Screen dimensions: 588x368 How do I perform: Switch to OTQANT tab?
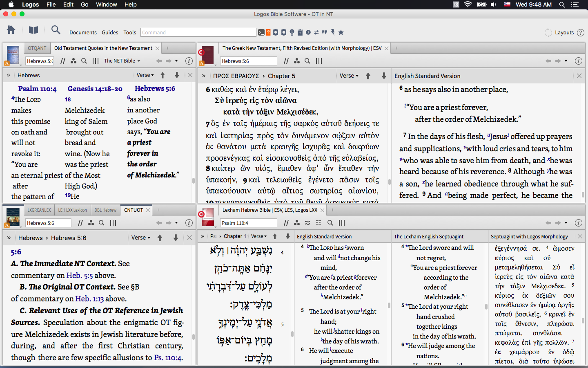[x=37, y=48]
